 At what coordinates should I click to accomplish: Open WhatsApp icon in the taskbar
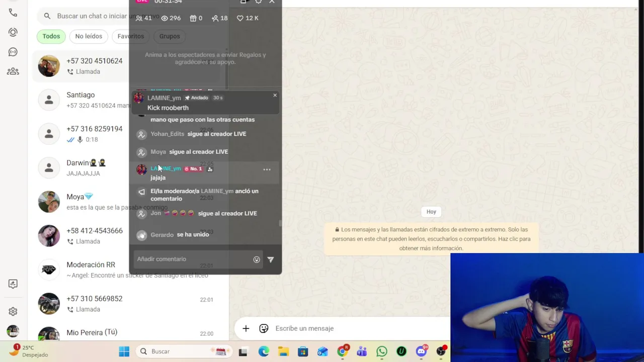[x=382, y=351]
